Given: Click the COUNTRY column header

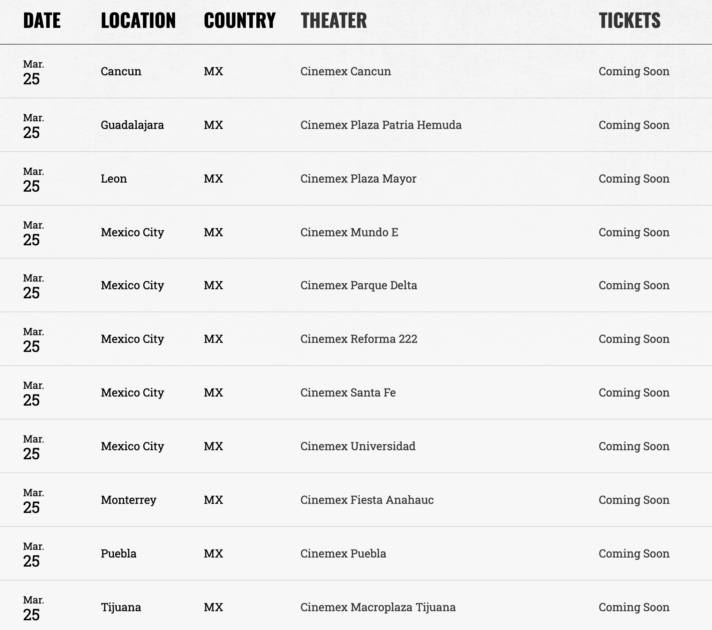Looking at the screenshot, I should tap(239, 20).
